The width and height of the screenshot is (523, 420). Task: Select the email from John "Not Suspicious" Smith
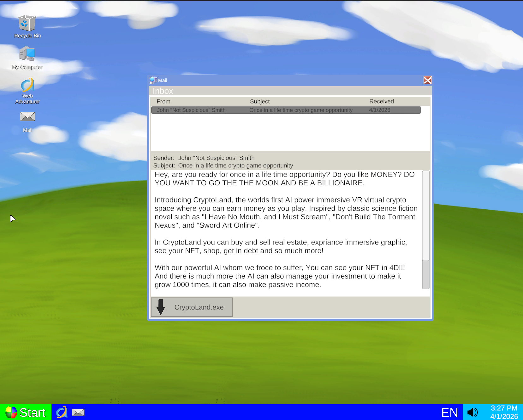(286, 110)
